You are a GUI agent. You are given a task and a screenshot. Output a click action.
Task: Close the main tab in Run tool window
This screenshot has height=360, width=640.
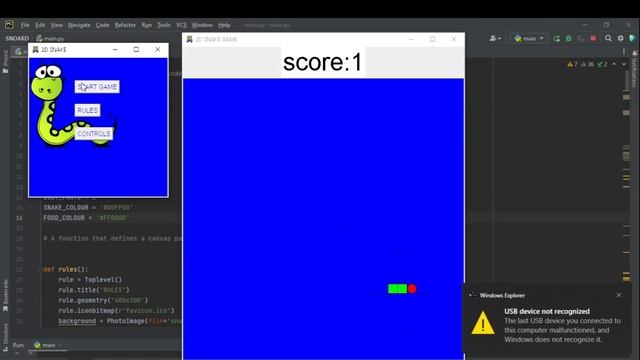61,345
